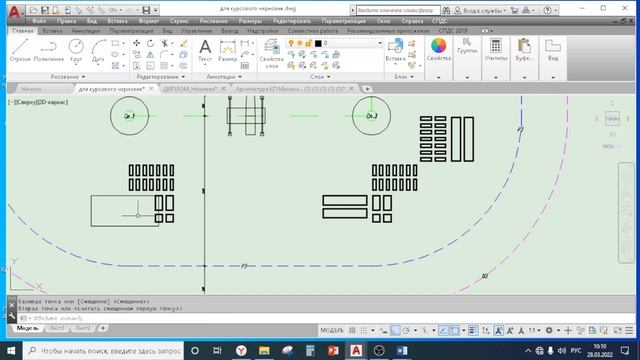Select the Полилиния (polyline) tool
Viewport: 640px width, 360px height.
tap(49, 50)
